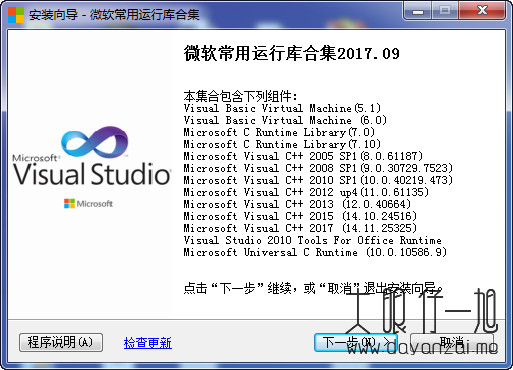
Task: Minimize the installer window
Action: (418, 12)
